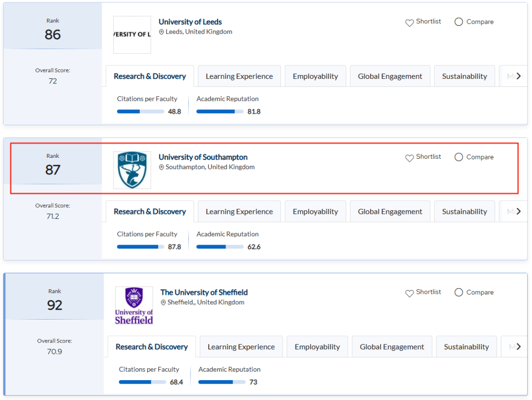The height and width of the screenshot is (400, 532).
Task: Open the University of Southampton crest logo
Action: [132, 170]
